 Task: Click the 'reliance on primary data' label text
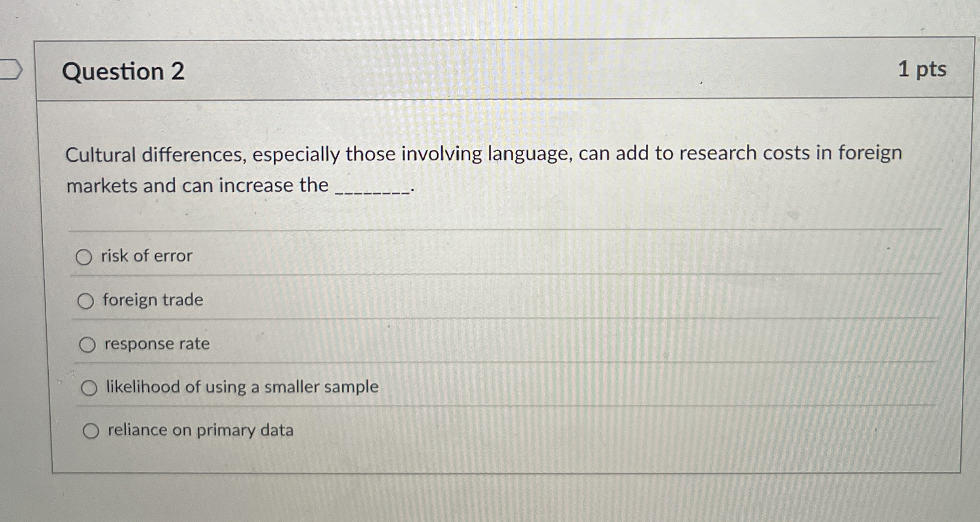(200, 430)
